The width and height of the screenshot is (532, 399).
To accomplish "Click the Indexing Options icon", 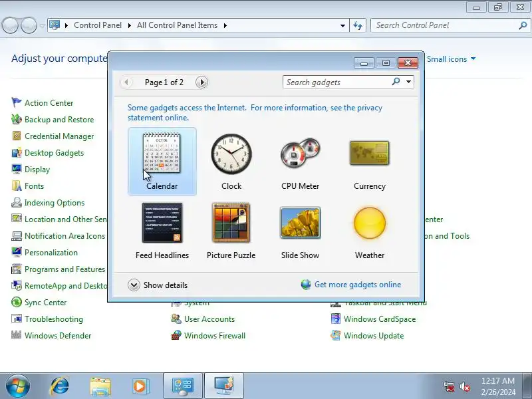I will coord(16,202).
